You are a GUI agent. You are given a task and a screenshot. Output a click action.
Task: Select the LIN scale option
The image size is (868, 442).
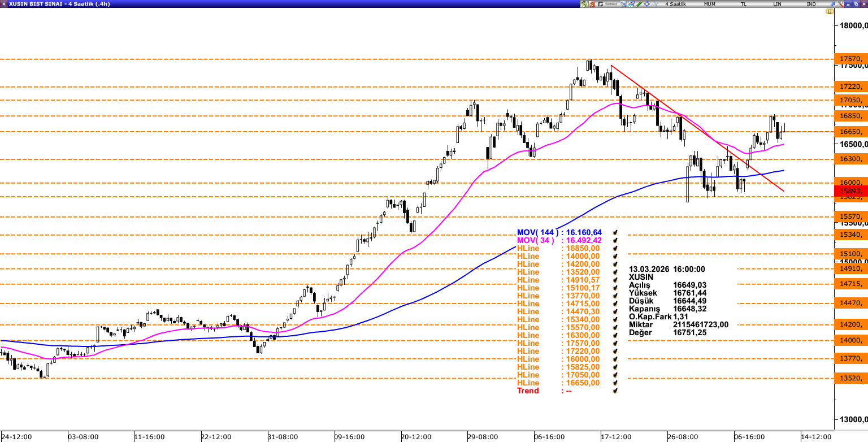(777, 4)
